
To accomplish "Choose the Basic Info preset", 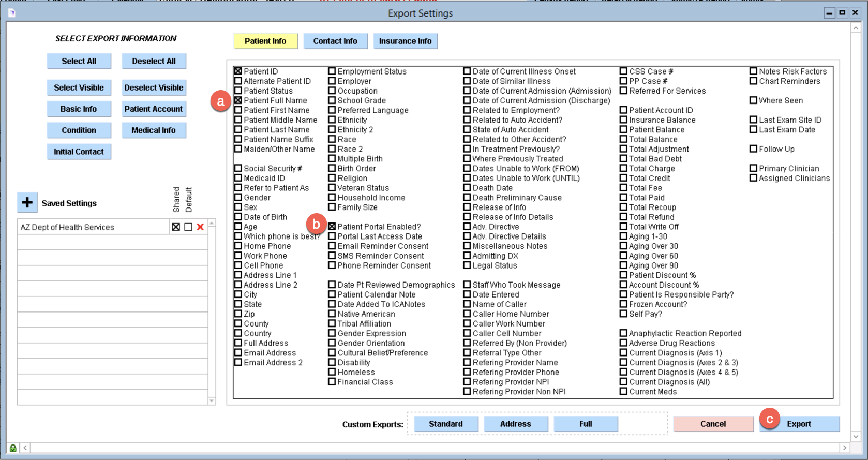I will coord(79,109).
